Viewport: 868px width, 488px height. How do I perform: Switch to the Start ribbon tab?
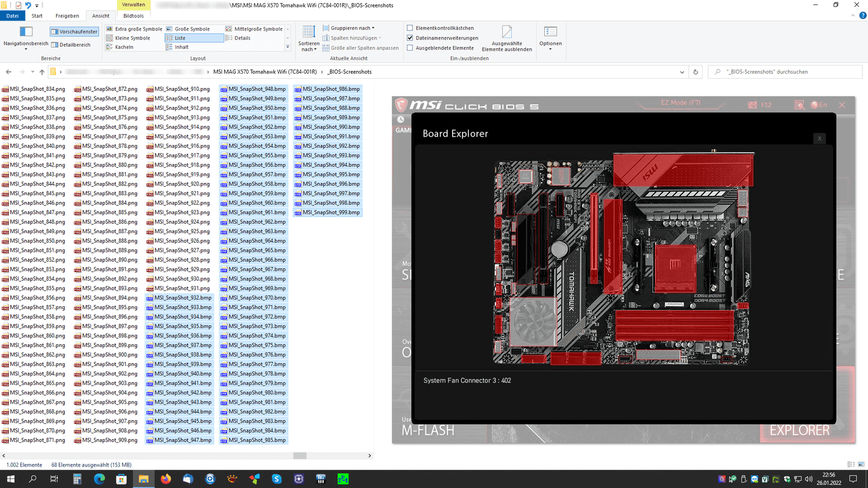pyautogui.click(x=37, y=16)
